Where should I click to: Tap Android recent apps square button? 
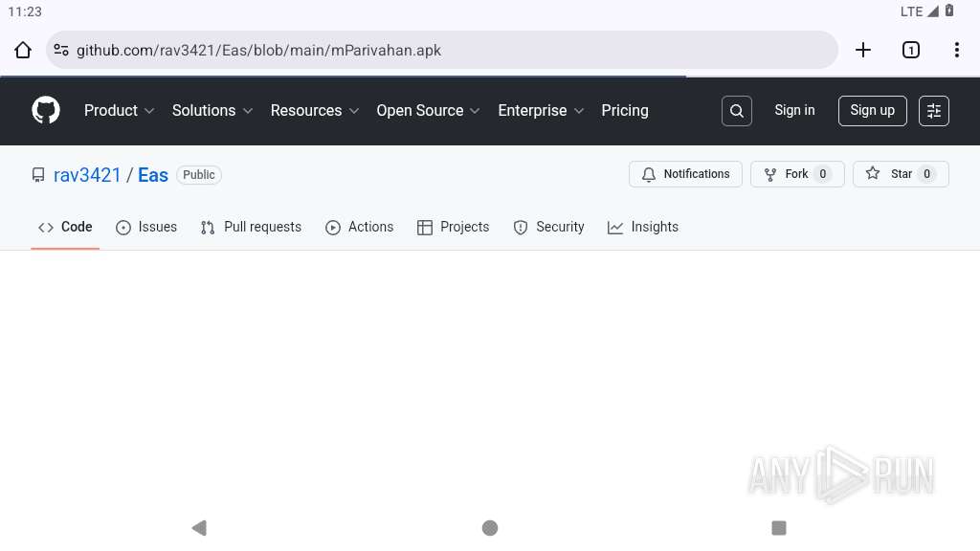[x=779, y=528]
